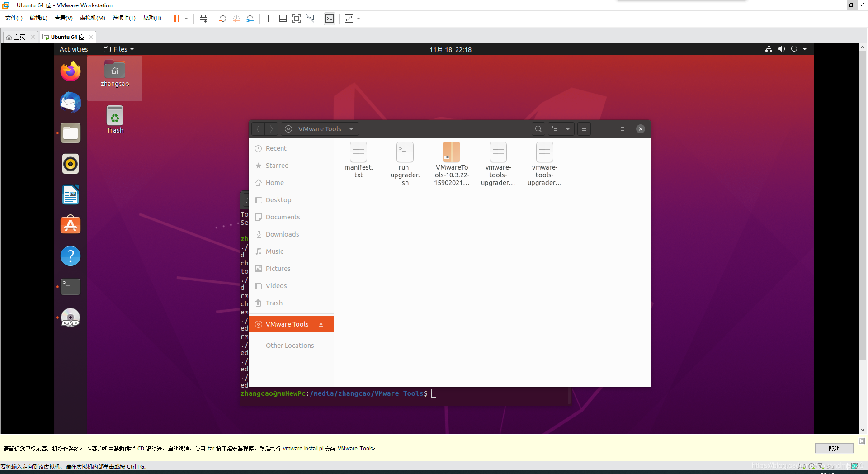Take a VM snapshot toolbar icon

pos(223,19)
